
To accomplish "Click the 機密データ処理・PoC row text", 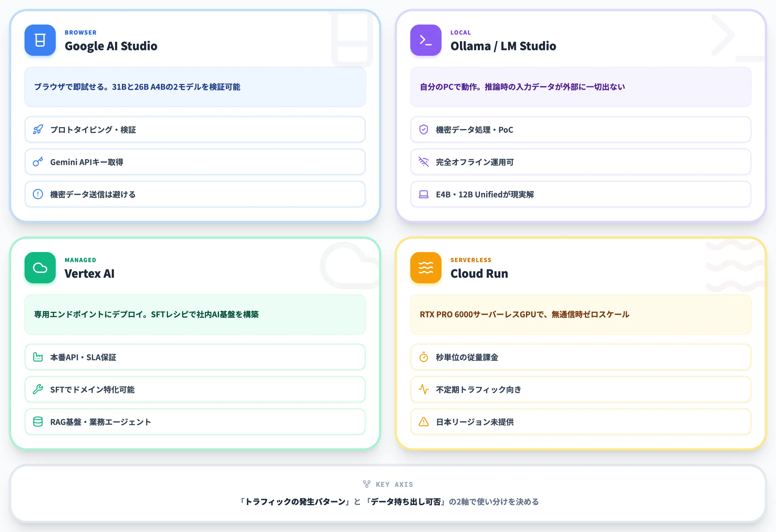I will point(474,130).
